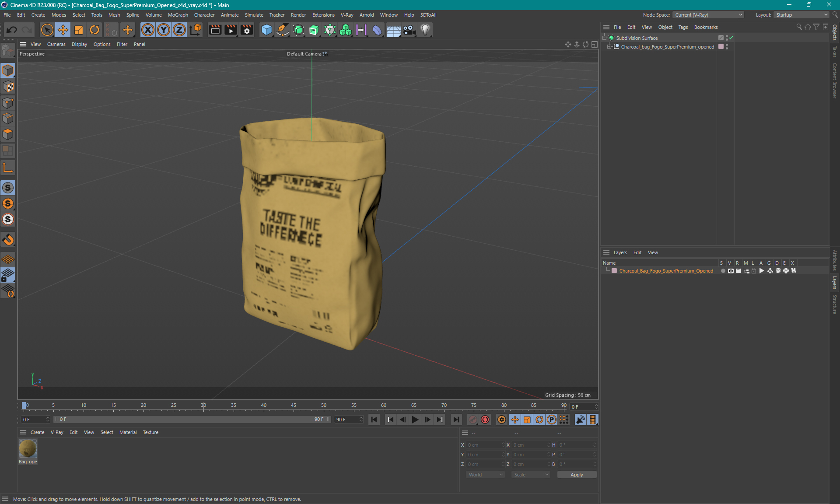Activate the Move tool in top toolbar
This screenshot has height=504, width=840.
pyautogui.click(x=63, y=30)
